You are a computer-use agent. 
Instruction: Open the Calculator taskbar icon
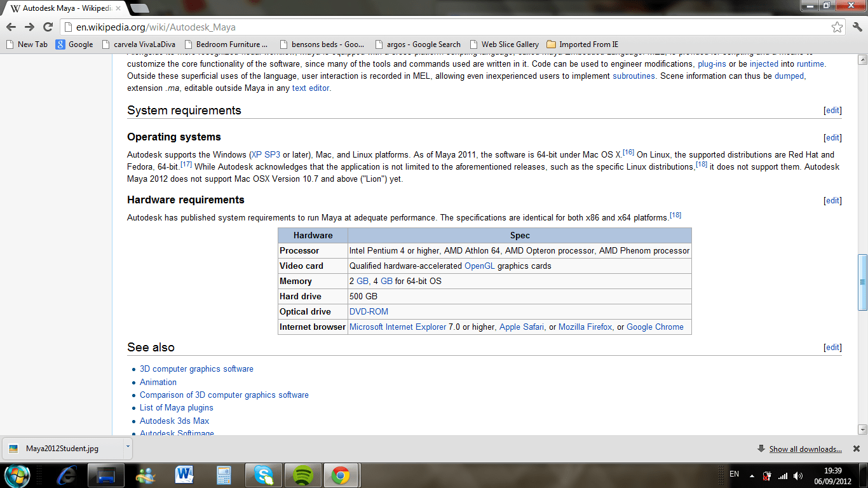pyautogui.click(x=224, y=475)
